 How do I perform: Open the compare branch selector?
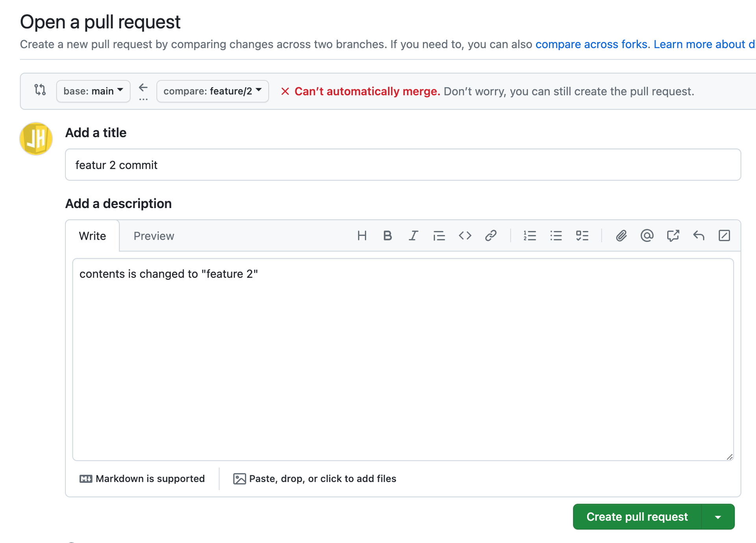[x=212, y=91]
